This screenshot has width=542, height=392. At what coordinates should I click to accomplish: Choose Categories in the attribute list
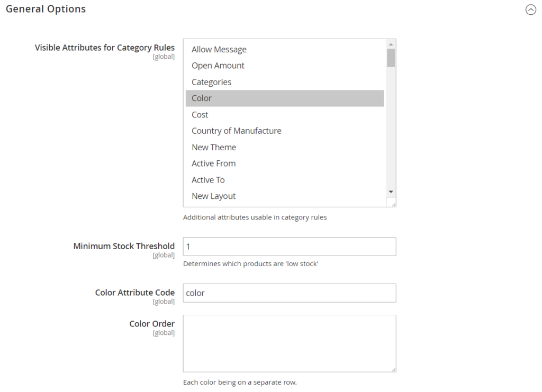[x=211, y=82]
